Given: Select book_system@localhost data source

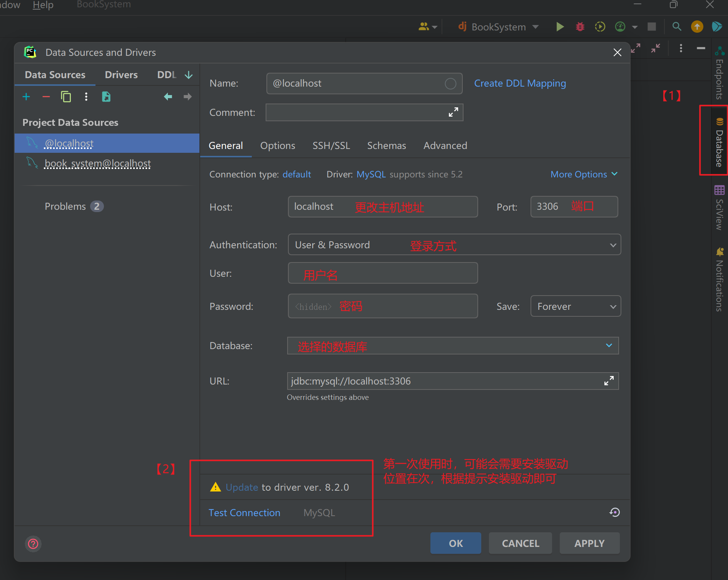Looking at the screenshot, I should 107,163.
